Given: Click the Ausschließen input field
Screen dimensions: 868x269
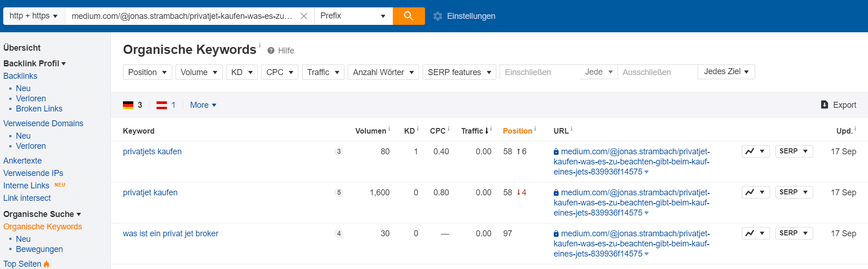Looking at the screenshot, I should 658,72.
